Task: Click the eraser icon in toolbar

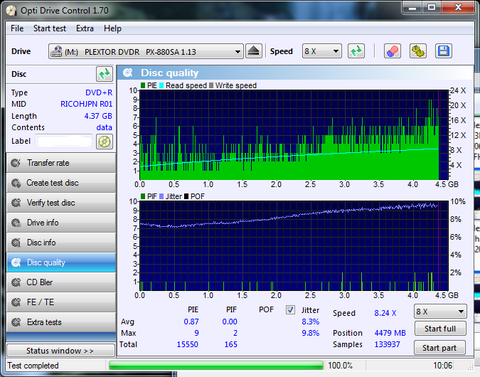Action: [392, 51]
